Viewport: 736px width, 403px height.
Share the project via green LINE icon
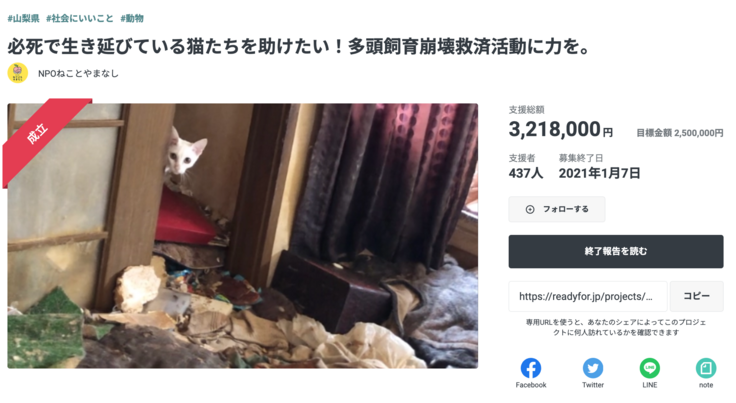[650, 368]
